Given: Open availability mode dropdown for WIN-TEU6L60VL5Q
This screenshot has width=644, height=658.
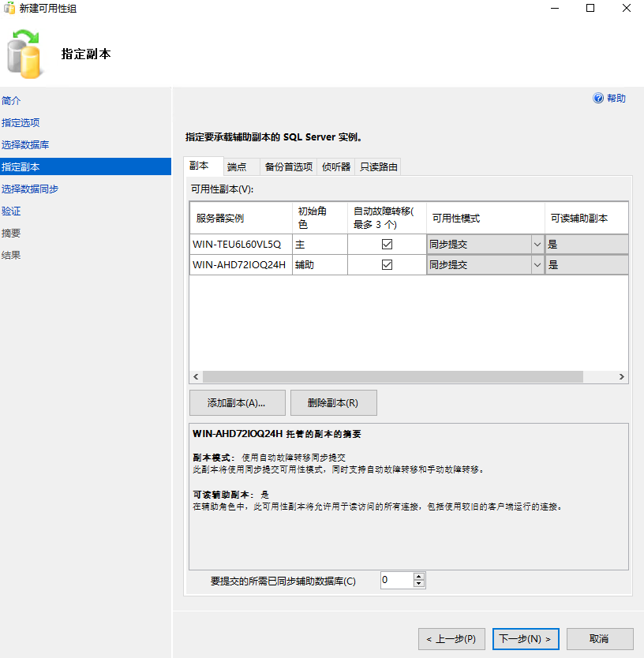Looking at the screenshot, I should (x=537, y=245).
